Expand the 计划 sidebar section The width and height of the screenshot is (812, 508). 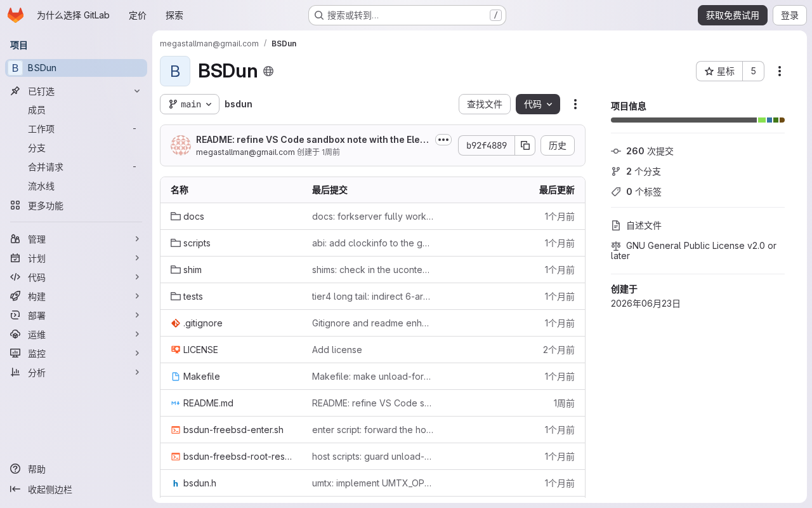tap(76, 258)
